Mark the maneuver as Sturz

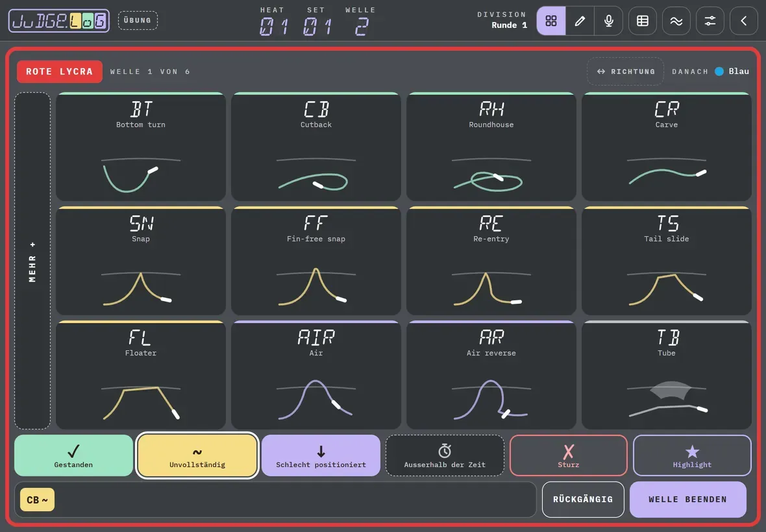pos(568,455)
